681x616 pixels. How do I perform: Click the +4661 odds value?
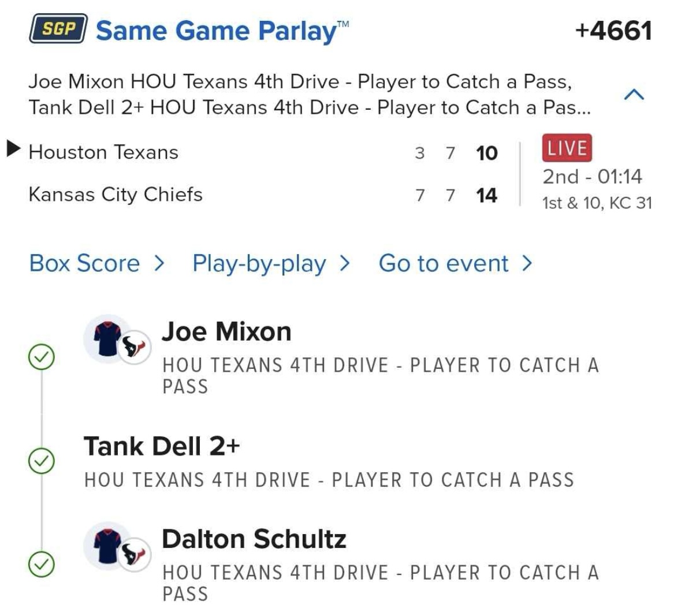pos(613,31)
